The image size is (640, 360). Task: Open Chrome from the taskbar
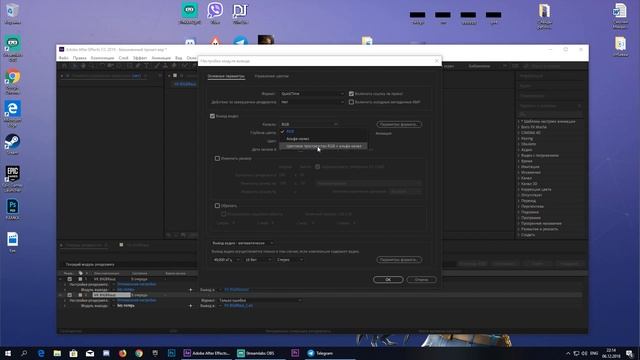click(139, 353)
